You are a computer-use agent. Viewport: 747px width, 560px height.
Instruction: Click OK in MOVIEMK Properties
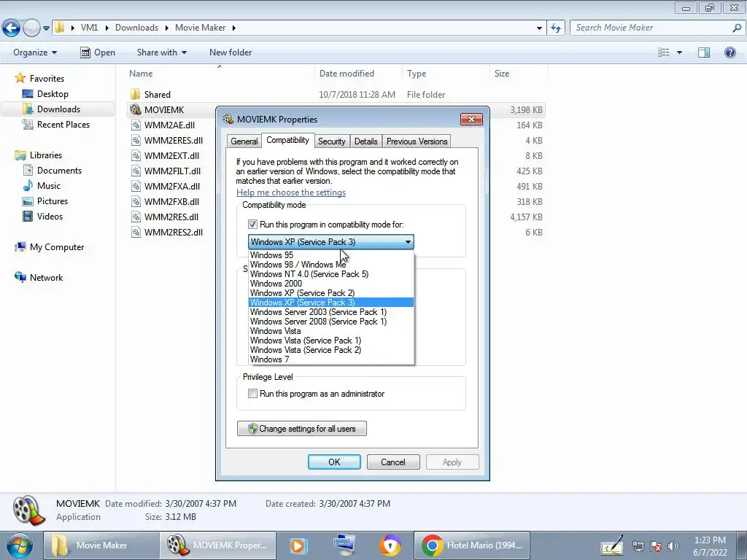pyautogui.click(x=334, y=462)
